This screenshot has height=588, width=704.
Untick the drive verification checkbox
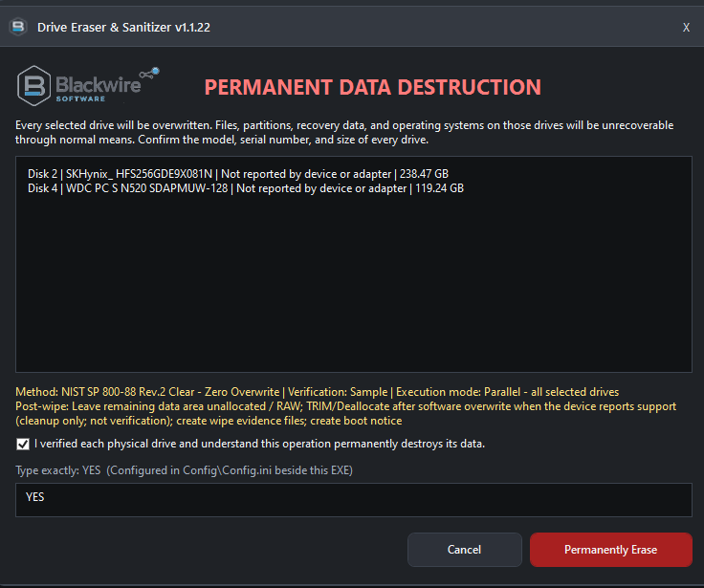22,444
